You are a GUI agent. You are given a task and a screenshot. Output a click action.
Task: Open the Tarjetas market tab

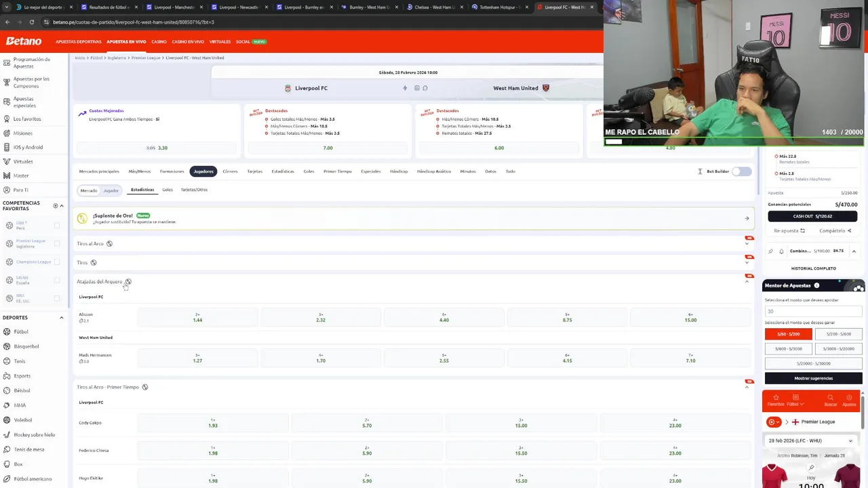coord(254,171)
